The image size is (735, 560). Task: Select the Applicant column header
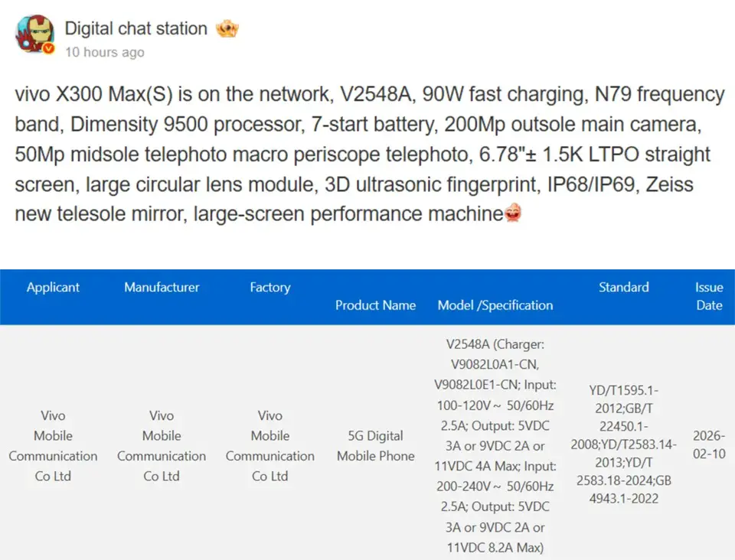coord(53,288)
